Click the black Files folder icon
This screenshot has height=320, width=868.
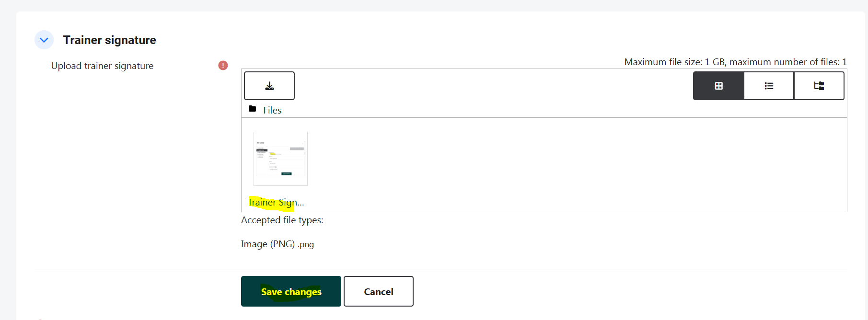point(253,109)
